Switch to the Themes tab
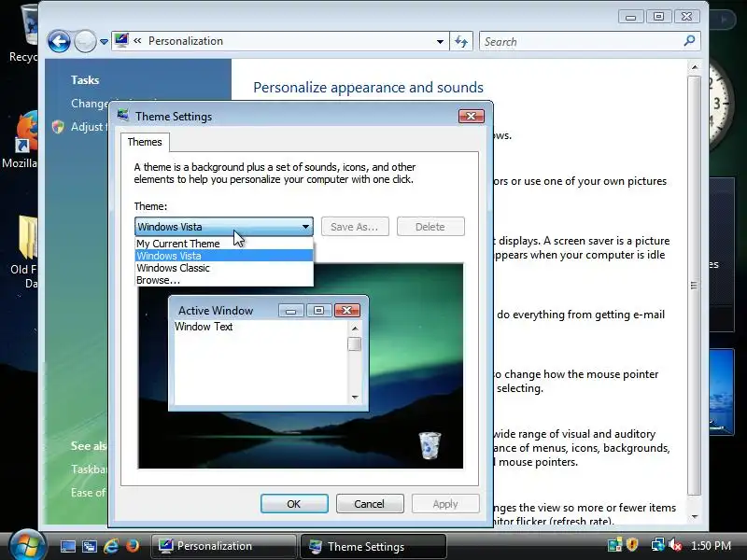The height and width of the screenshot is (560, 747). tap(145, 142)
